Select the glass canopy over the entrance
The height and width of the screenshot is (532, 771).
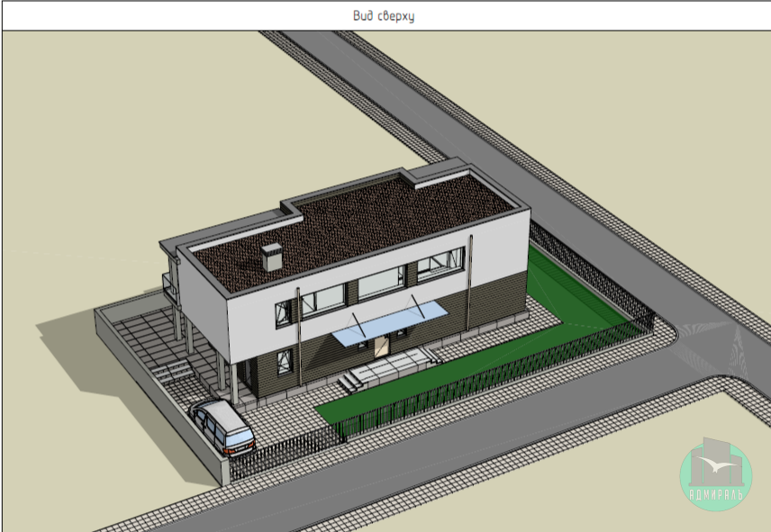391,323
